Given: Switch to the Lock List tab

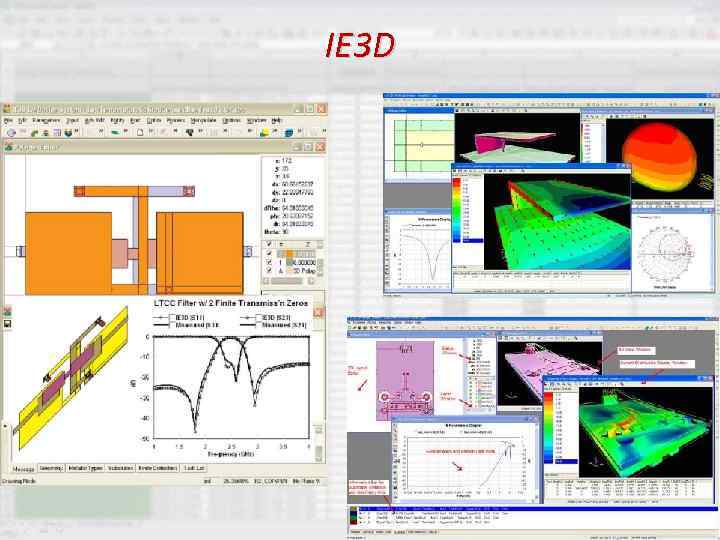Looking at the screenshot, I should click(x=194, y=468).
